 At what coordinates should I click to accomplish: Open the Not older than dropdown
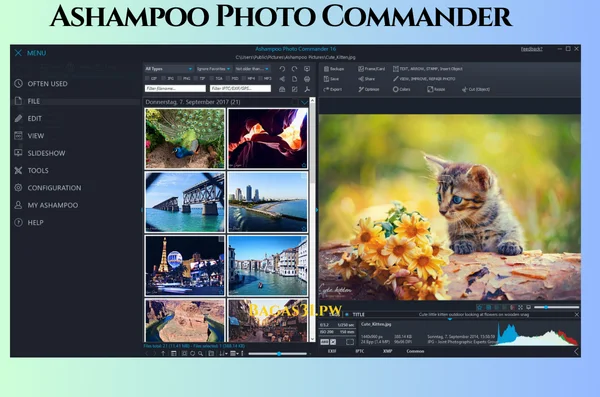[x=252, y=69]
